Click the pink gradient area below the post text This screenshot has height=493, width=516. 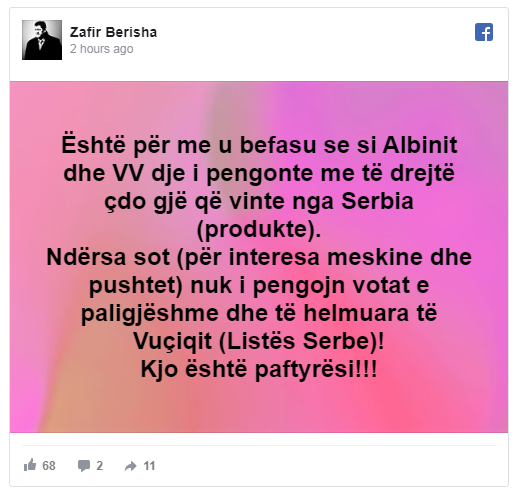tap(259, 407)
